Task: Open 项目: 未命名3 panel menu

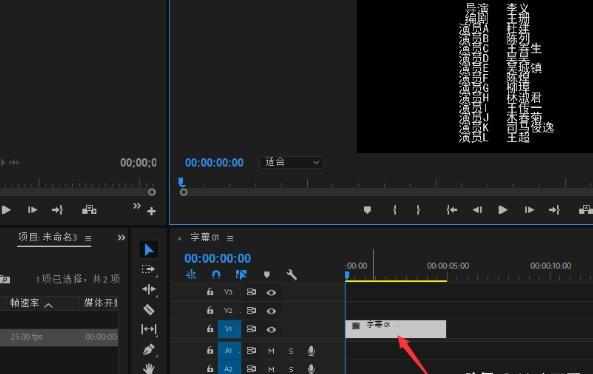Action: tap(88, 238)
